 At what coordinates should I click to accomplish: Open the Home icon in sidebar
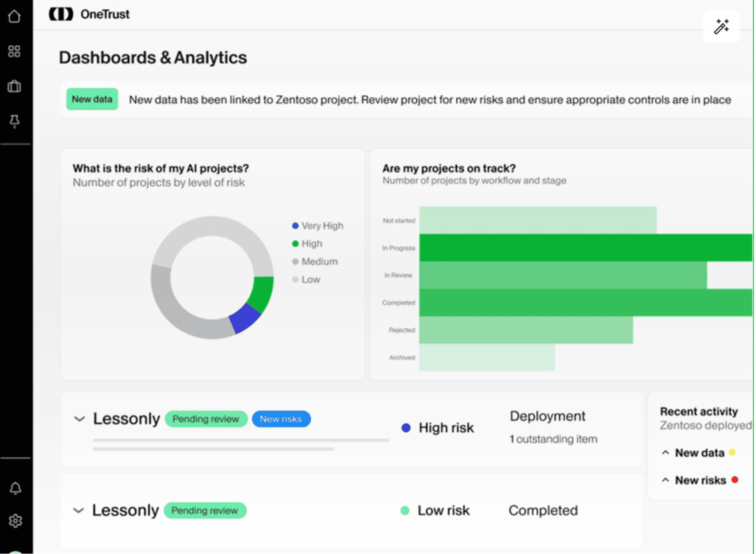pos(14,16)
